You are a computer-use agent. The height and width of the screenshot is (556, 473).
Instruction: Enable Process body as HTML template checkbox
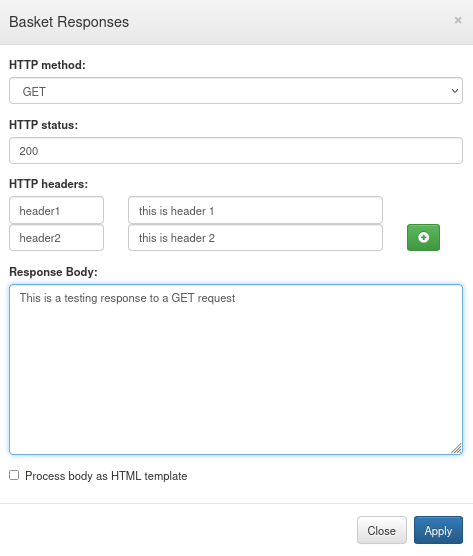click(14, 475)
